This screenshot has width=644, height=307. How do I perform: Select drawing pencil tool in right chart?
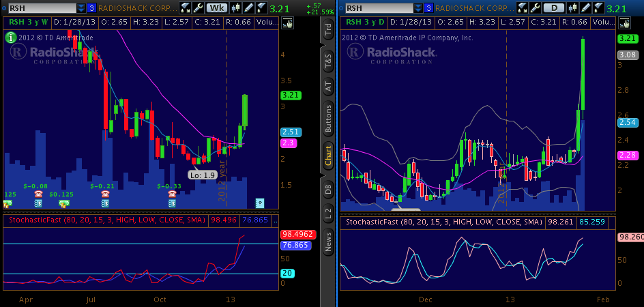[585, 8]
